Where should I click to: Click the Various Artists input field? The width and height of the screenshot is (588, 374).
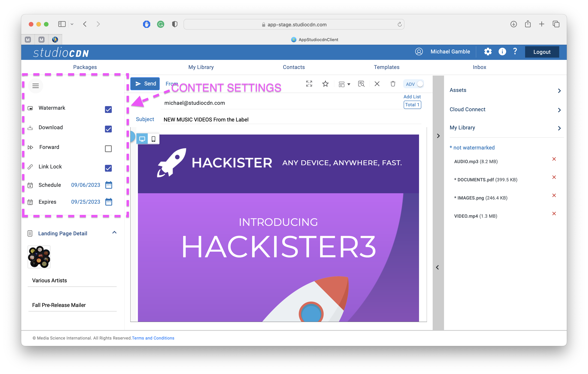[72, 280]
